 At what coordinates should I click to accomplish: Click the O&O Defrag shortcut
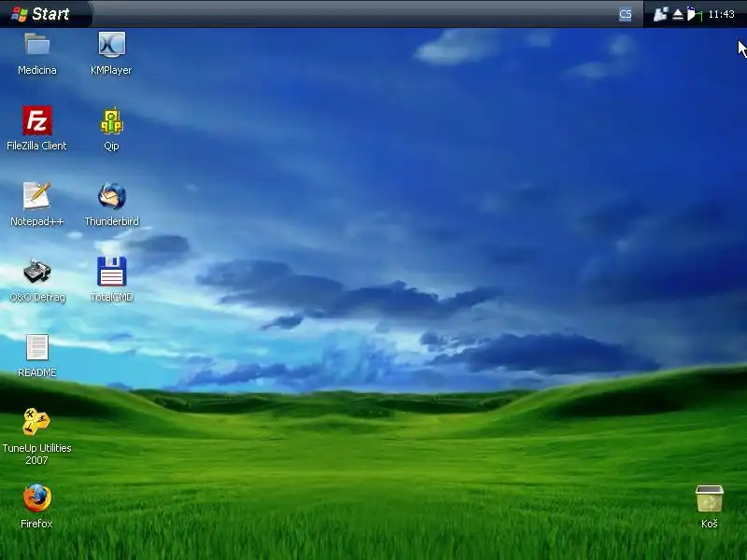37,272
